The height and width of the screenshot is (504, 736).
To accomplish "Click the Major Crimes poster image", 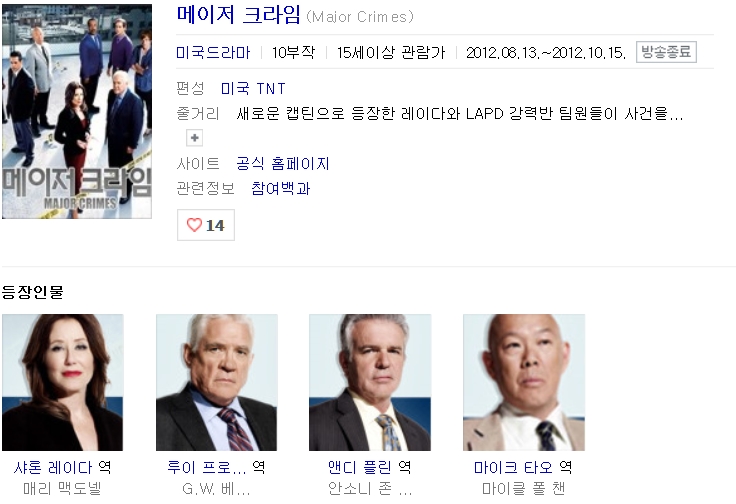I will click(77, 111).
